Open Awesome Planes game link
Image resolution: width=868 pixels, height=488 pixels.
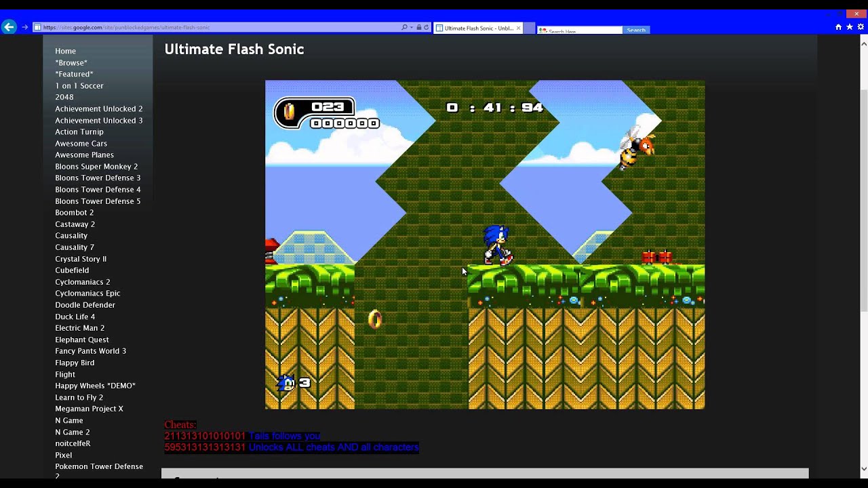pyautogui.click(x=84, y=155)
